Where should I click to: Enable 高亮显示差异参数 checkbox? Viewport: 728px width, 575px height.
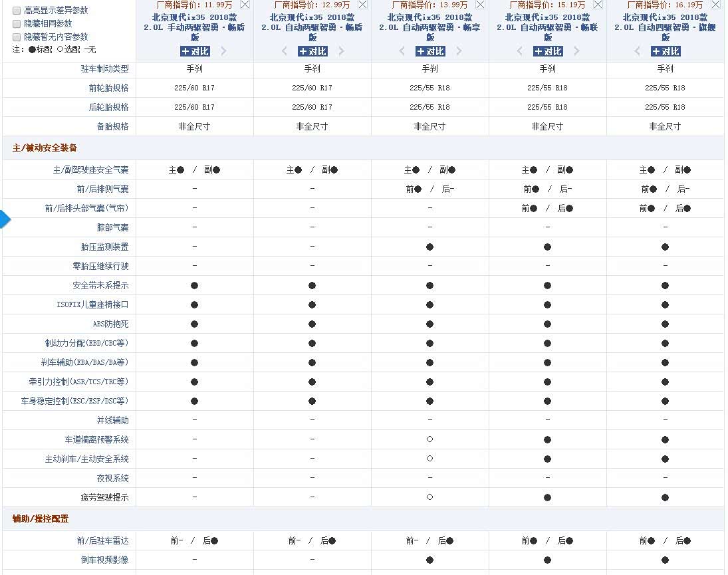click(17, 11)
